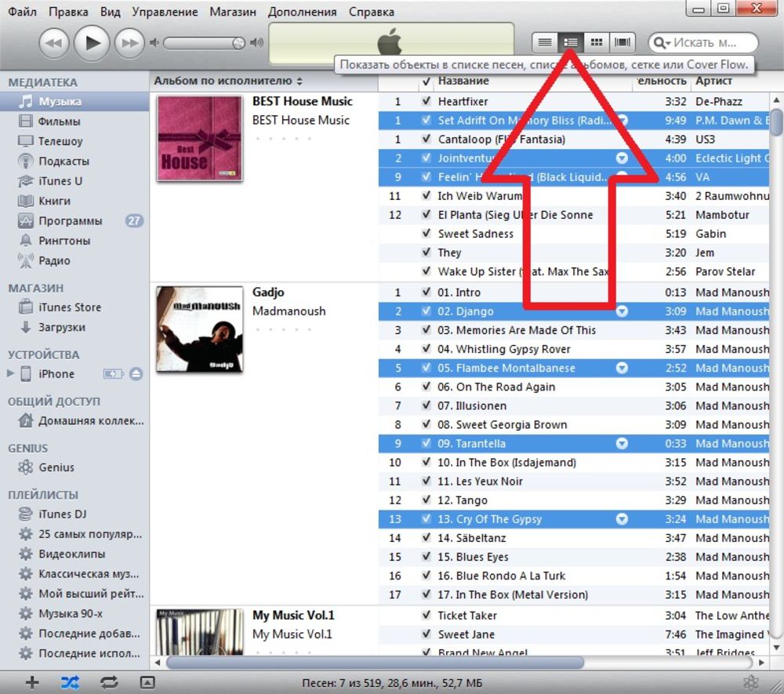This screenshot has width=784, height=694.
Task: Switch to album list view icon
Action: point(571,42)
